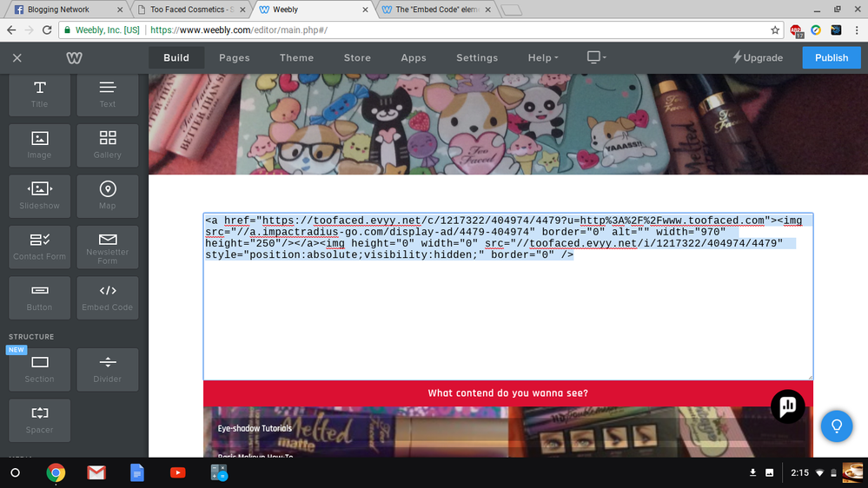The height and width of the screenshot is (488, 868).
Task: Select the Spacer structure element
Action: pos(39,420)
